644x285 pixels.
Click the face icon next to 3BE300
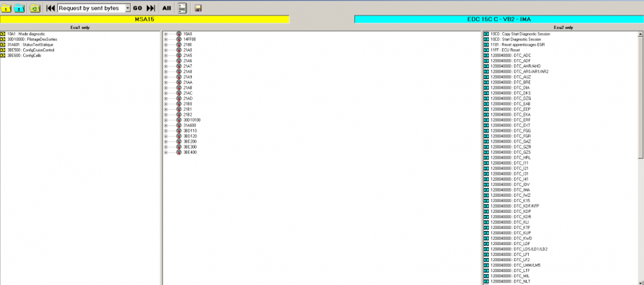click(178, 147)
